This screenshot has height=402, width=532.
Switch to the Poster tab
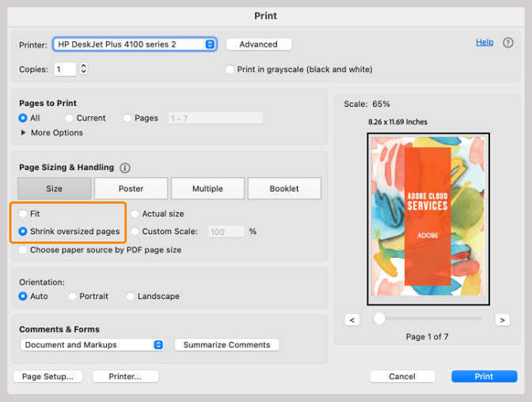[131, 188]
